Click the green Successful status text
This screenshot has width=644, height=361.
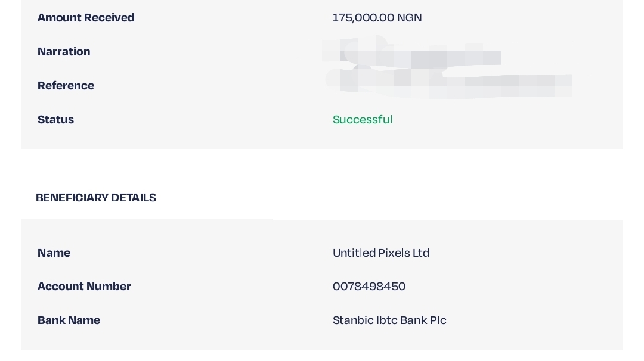point(363,120)
